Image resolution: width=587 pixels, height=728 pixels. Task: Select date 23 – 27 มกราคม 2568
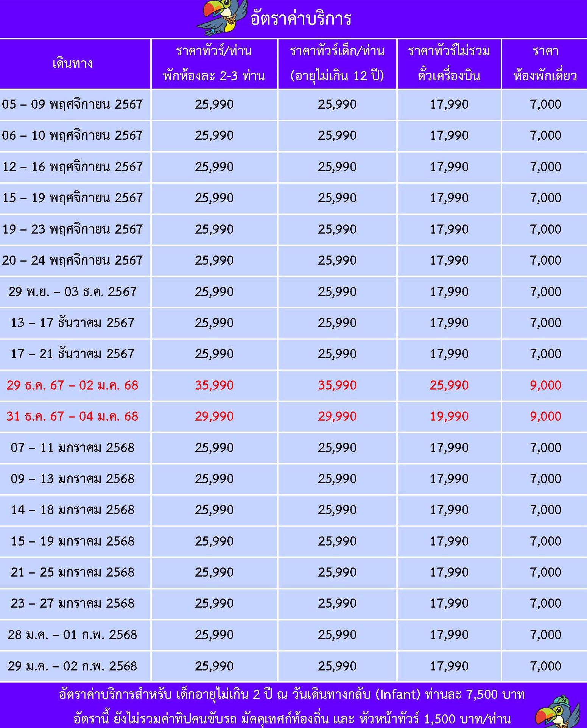click(x=72, y=603)
